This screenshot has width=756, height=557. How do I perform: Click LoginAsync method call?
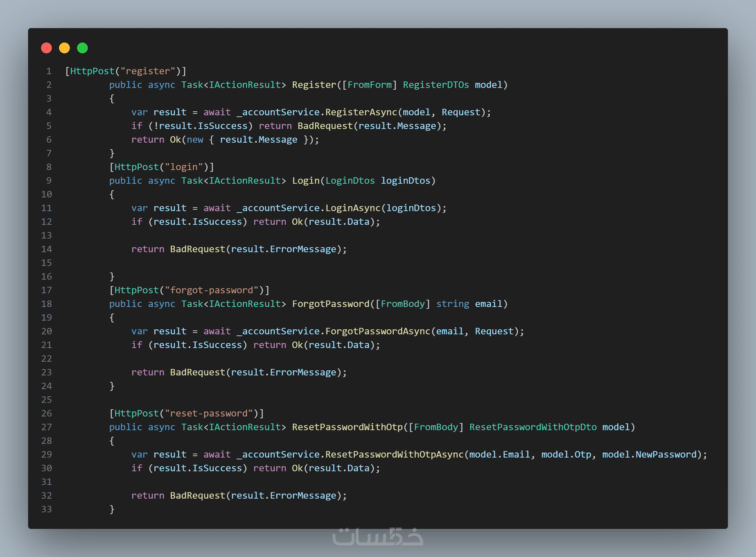(353, 208)
